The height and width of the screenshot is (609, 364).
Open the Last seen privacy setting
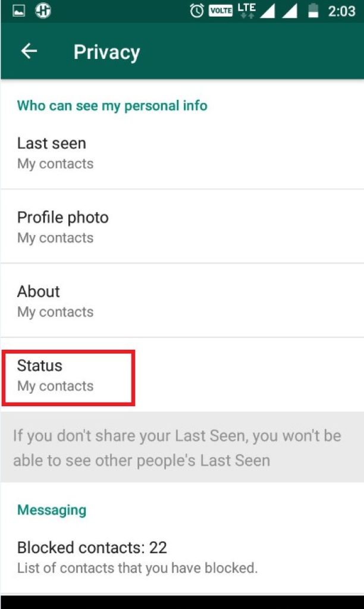[182, 153]
